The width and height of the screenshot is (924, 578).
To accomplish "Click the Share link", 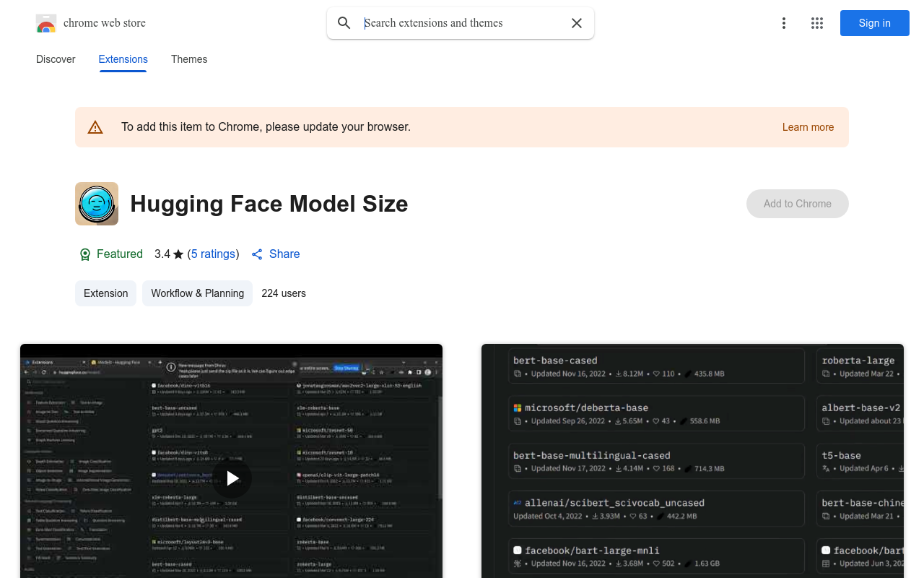I will (284, 254).
